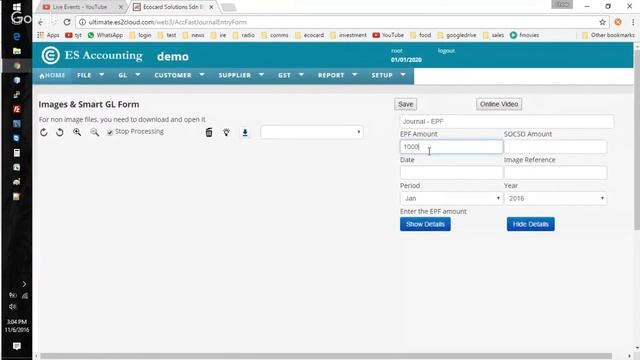Delete image trash icon

click(x=209, y=132)
